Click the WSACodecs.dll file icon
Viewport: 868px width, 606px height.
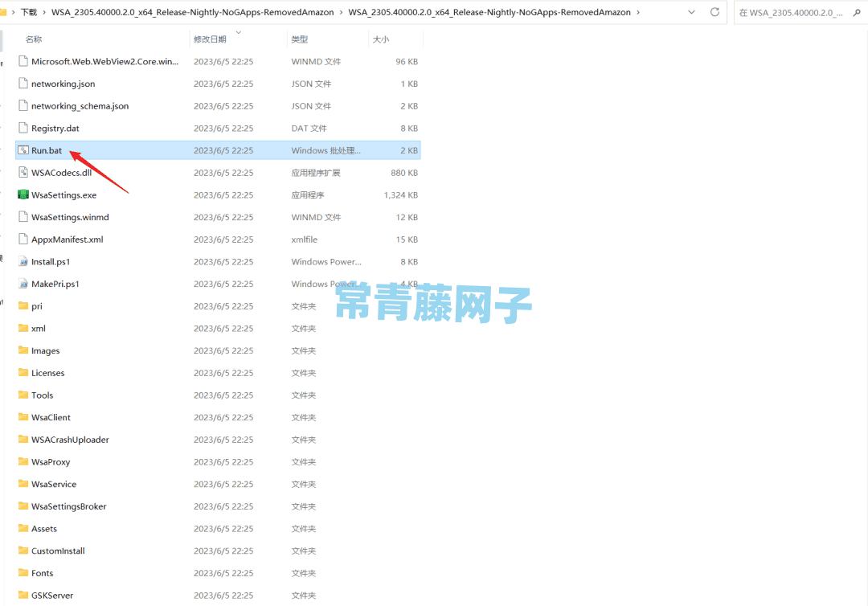(x=23, y=173)
